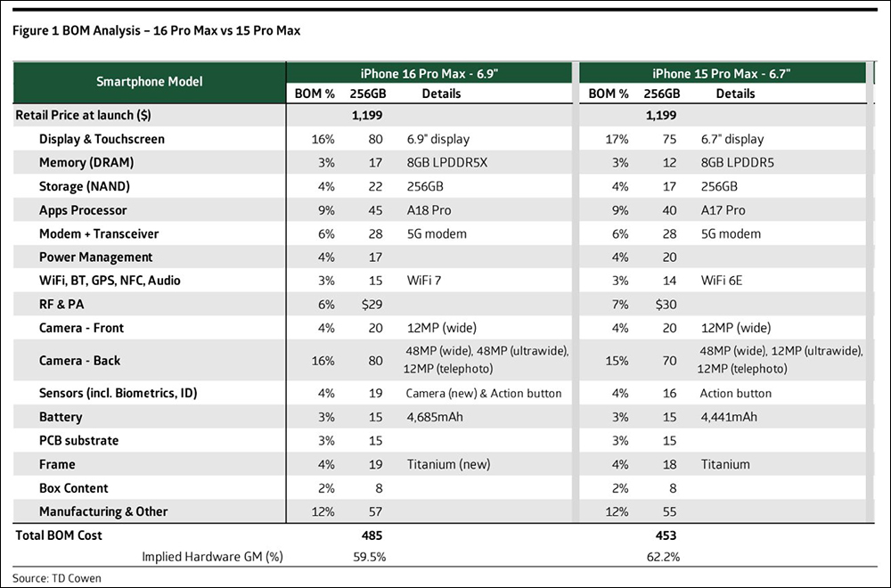Click the Smartphone Model header cell
Image resolution: width=891 pixels, height=588 pixels.
149,82
